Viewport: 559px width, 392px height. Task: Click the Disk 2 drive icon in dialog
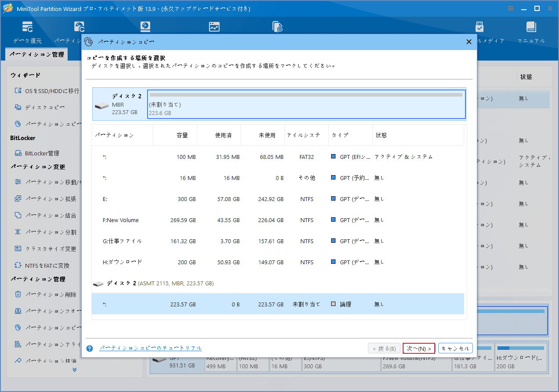click(101, 106)
